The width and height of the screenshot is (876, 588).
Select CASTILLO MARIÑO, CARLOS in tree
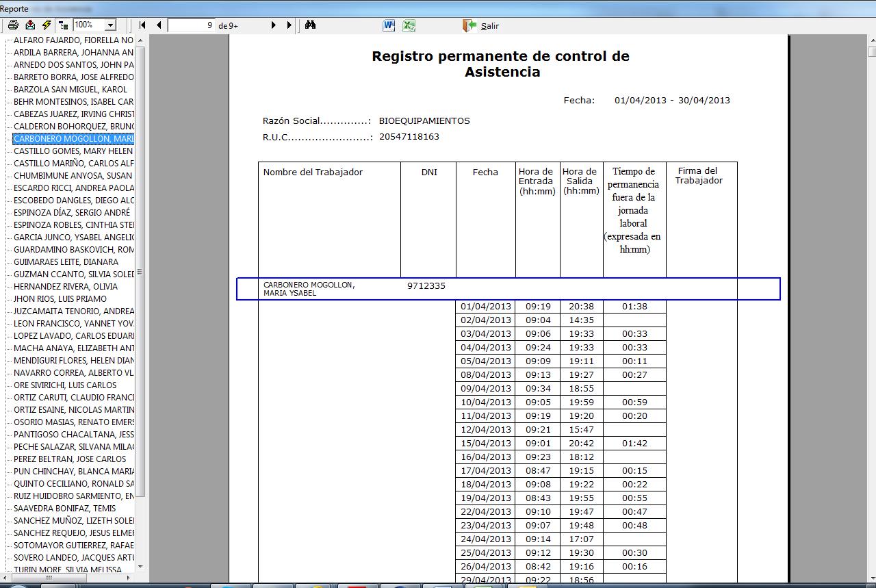73,163
